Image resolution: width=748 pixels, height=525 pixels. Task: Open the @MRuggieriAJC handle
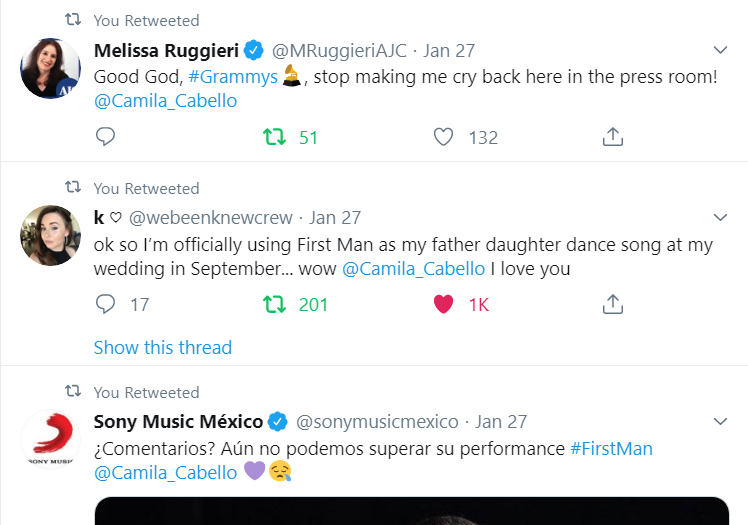tap(339, 50)
